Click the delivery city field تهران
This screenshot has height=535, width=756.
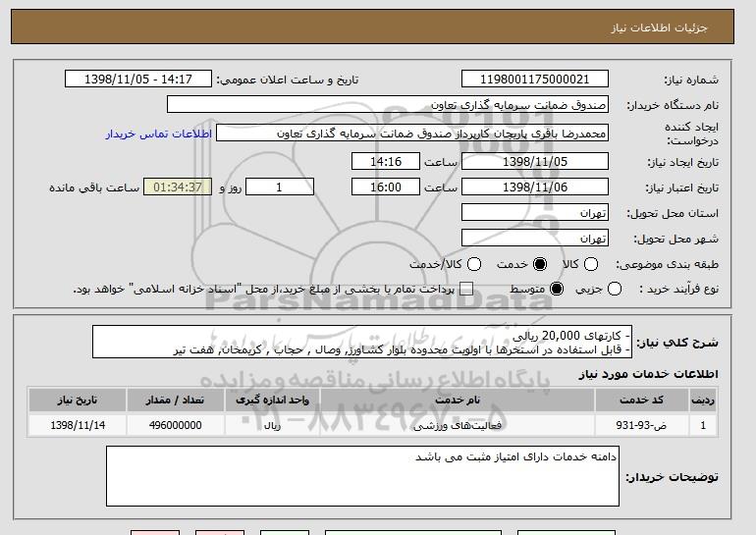[x=535, y=239]
